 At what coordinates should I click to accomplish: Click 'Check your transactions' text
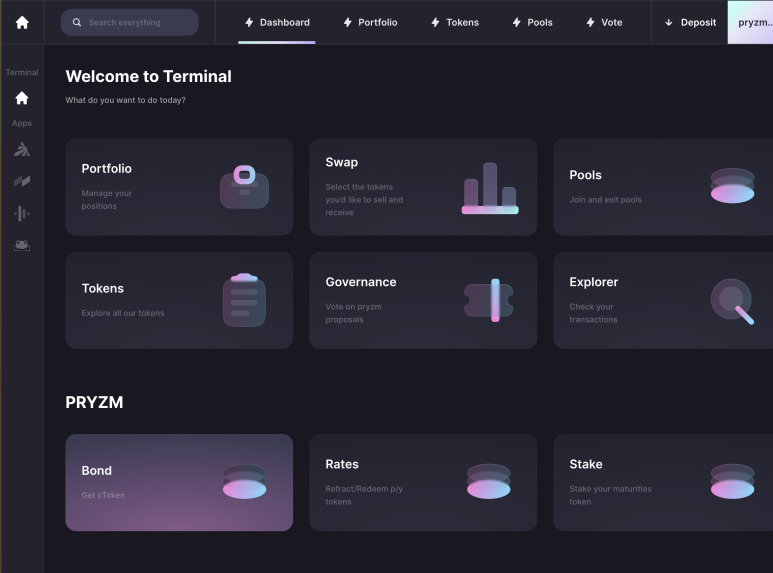click(x=593, y=313)
